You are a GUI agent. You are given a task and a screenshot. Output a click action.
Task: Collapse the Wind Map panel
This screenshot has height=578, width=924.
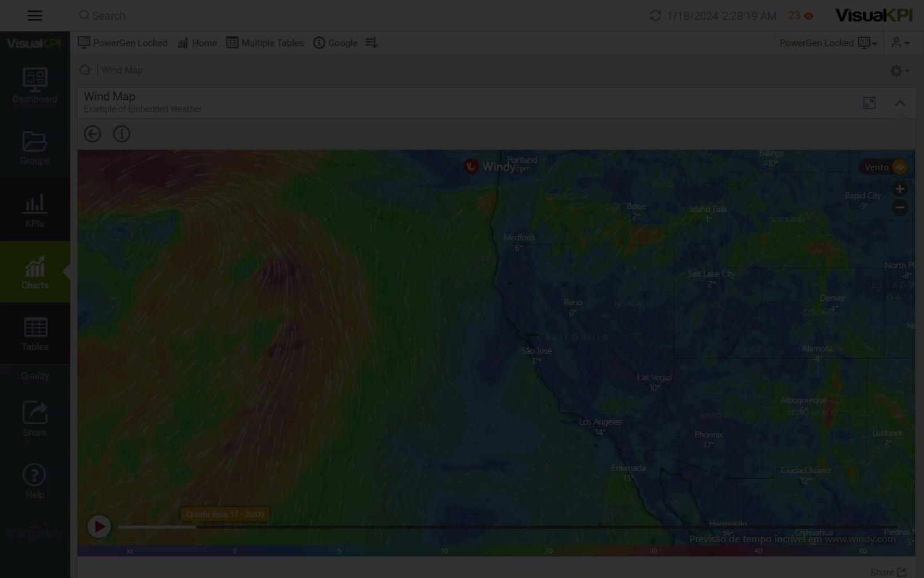(x=900, y=104)
